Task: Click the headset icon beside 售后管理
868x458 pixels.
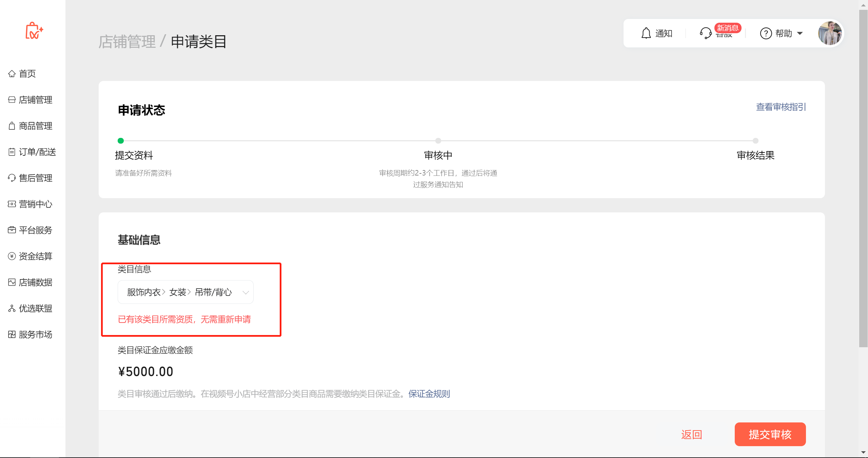Action: click(12, 178)
